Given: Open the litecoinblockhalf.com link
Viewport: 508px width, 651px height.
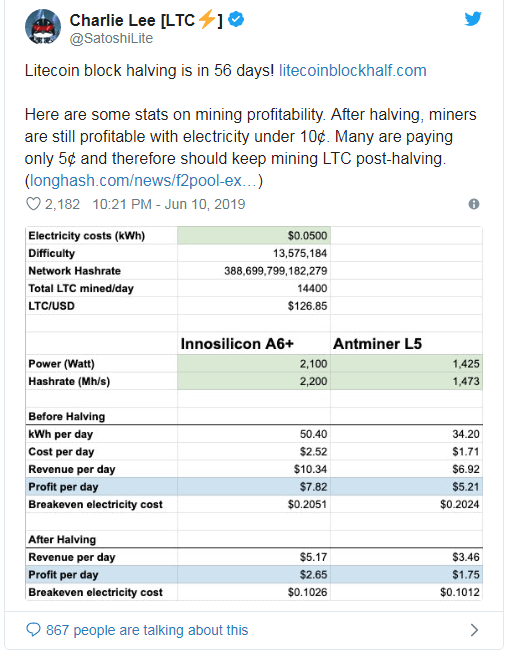Looking at the screenshot, I should (x=353, y=71).
